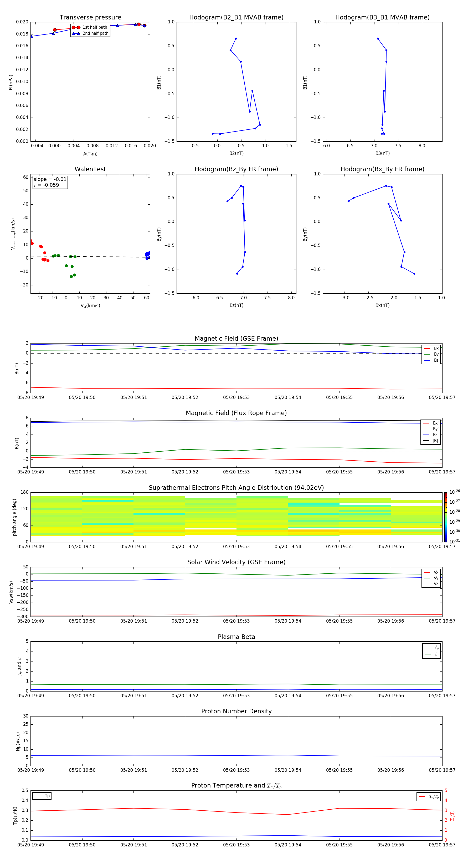473x868 pixels.
Task: Click the 'pitch angle (deg)' axis label
Action: [15, 517]
